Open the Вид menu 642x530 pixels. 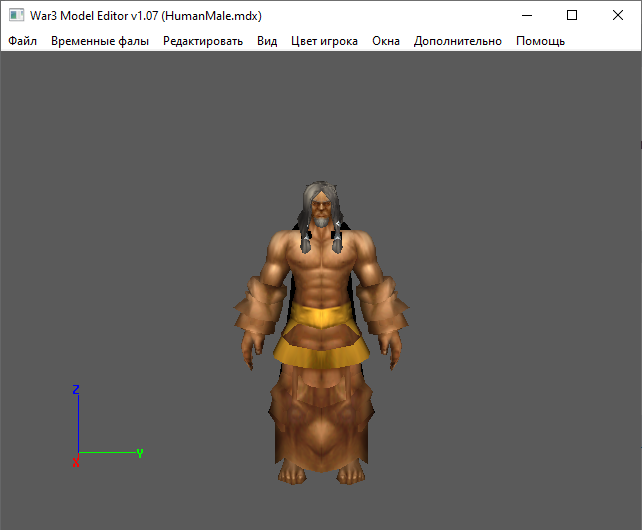tap(267, 41)
